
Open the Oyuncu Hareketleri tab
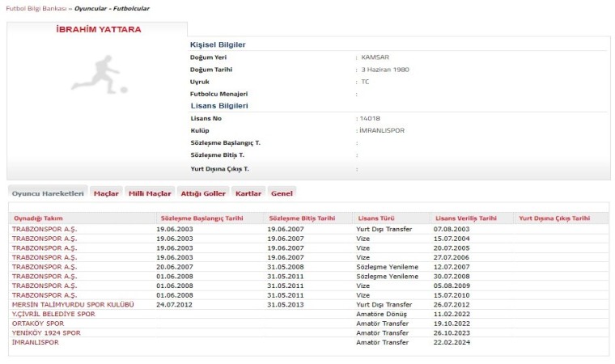pos(48,193)
